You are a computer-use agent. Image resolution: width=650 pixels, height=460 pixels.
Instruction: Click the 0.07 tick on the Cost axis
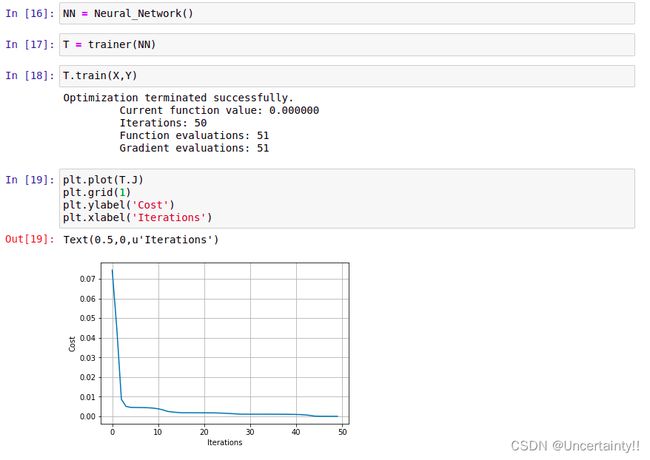pos(87,279)
